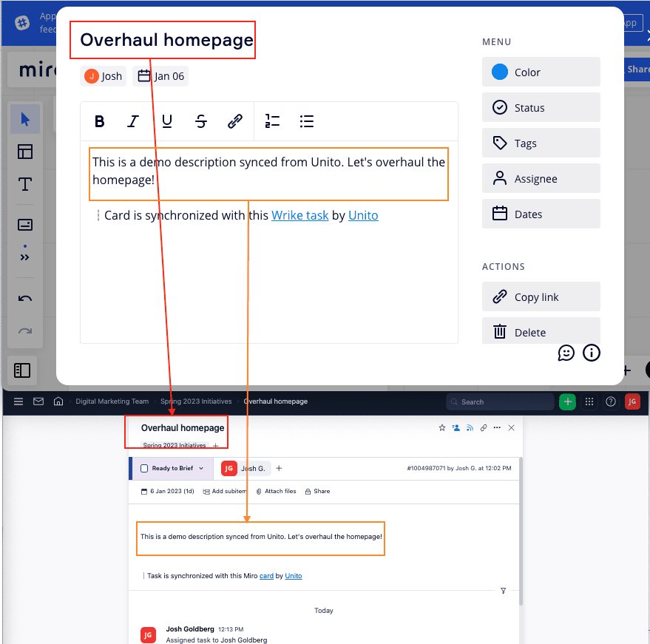Navigate to Digital Marketing Team breadcrumb
Viewport: 650px width, 644px height.
pos(112,401)
